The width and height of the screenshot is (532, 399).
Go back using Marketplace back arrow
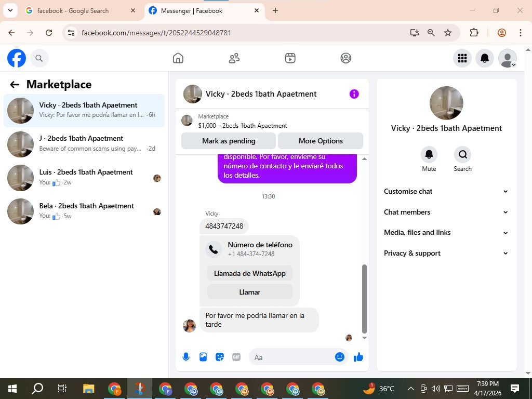[15, 85]
